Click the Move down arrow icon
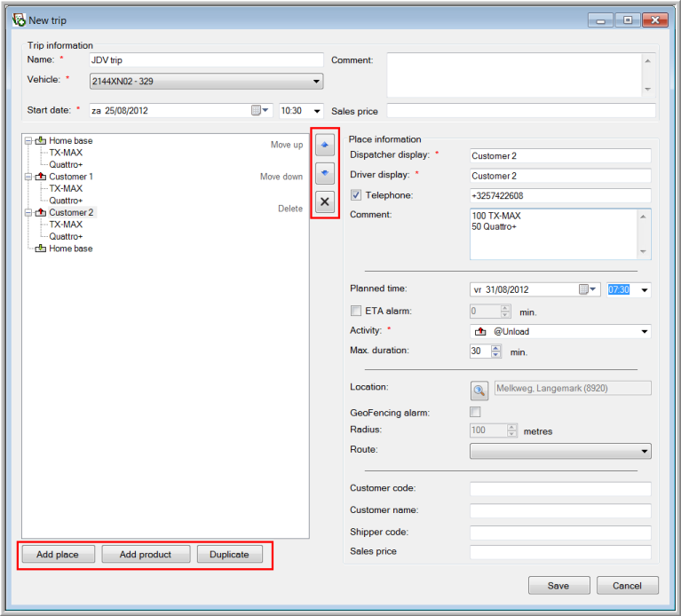 [x=325, y=174]
